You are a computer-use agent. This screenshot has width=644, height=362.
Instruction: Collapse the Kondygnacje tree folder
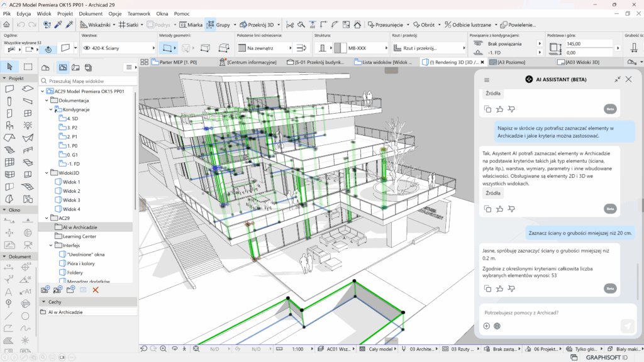coord(50,109)
